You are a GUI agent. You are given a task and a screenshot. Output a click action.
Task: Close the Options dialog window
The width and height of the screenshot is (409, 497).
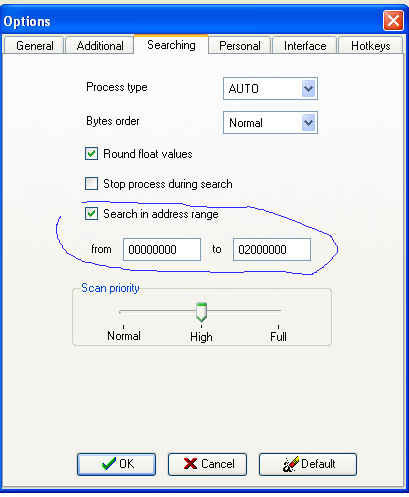click(x=393, y=21)
